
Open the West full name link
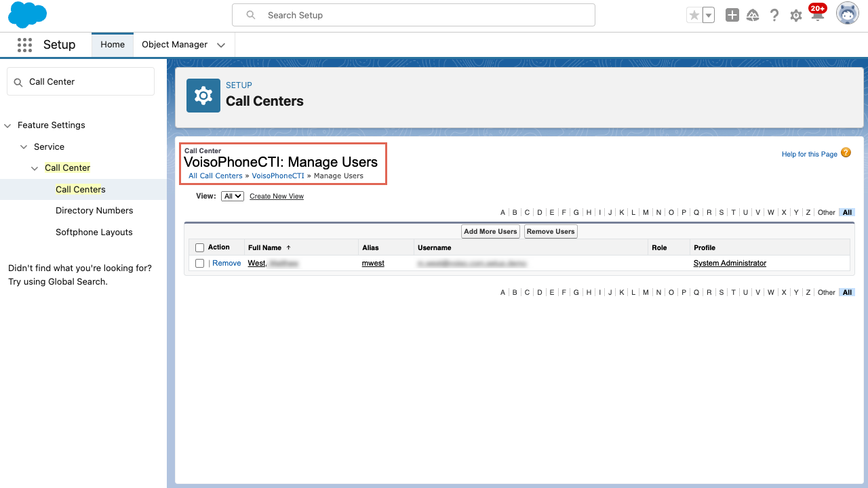point(273,263)
